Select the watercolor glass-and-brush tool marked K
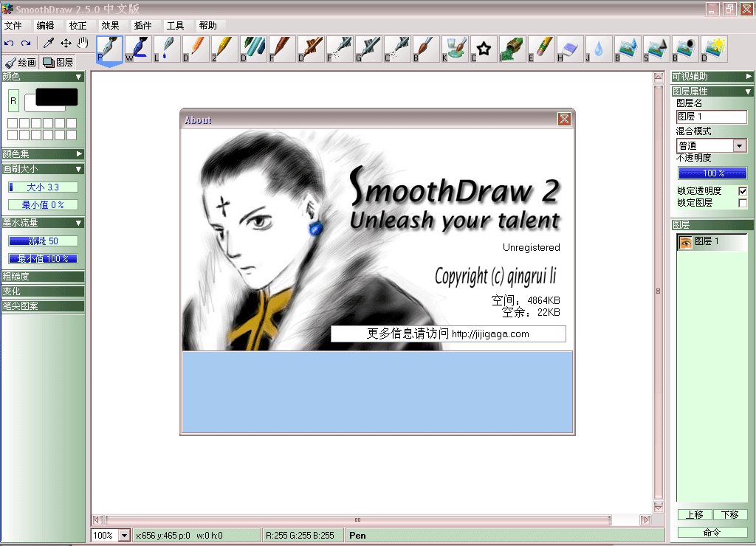Viewport: 756px width, 546px height. coord(455,49)
